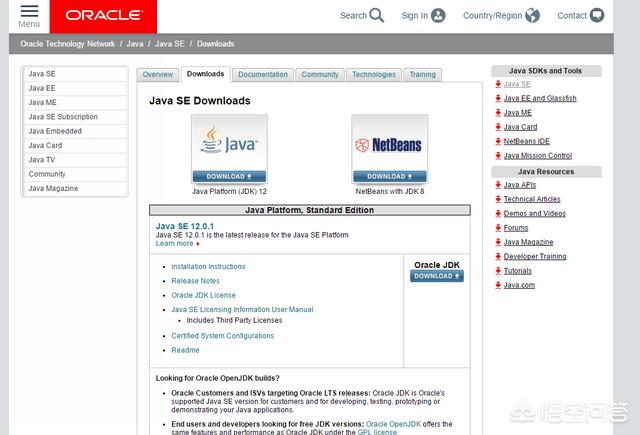Open Java Magazine in left sidebar
Viewport: 640px width, 435px height.
tap(76, 188)
